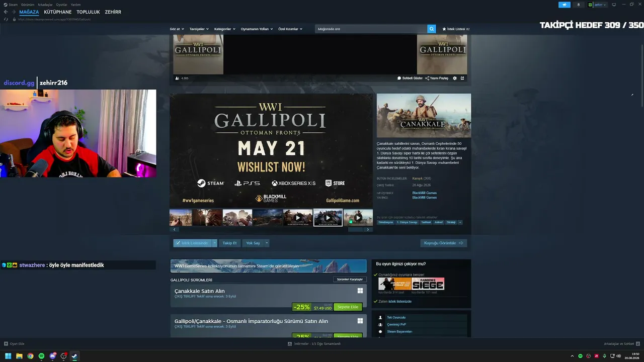644x362 pixels.
Task: Click the downloads icon in Steam's bottom bar
Action: pos(290,344)
